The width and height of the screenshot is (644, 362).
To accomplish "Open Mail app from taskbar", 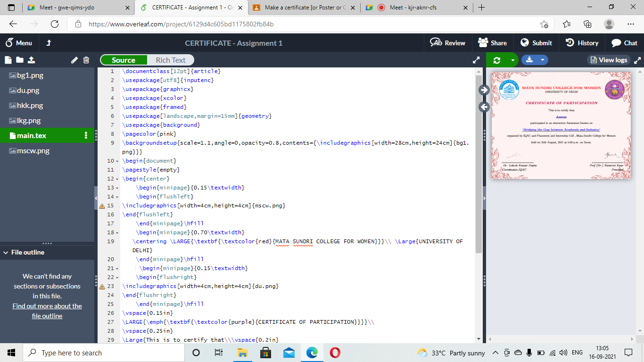I will click(x=289, y=353).
